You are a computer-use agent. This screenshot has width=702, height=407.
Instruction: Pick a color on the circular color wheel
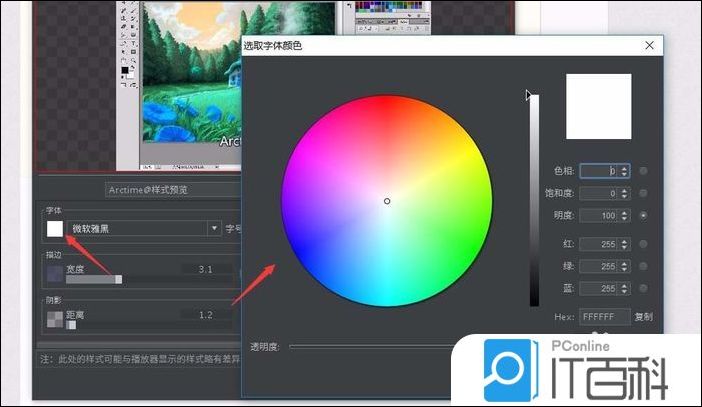tap(387, 201)
